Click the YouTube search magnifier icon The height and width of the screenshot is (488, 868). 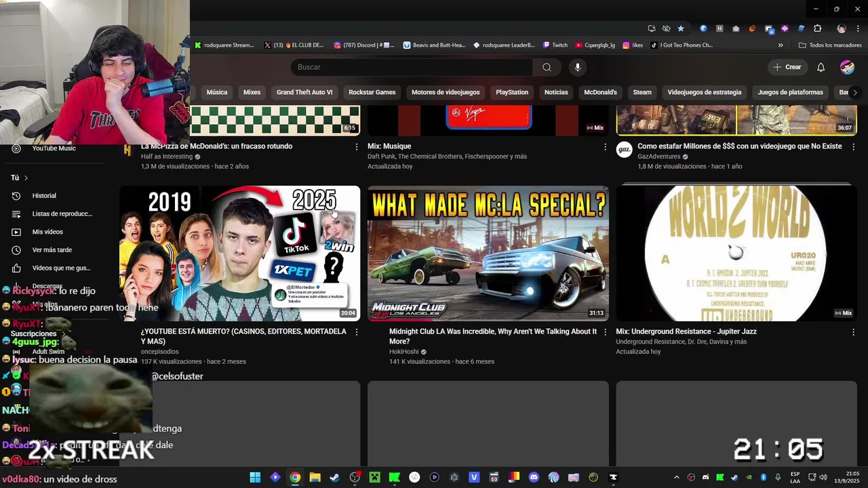pos(547,67)
